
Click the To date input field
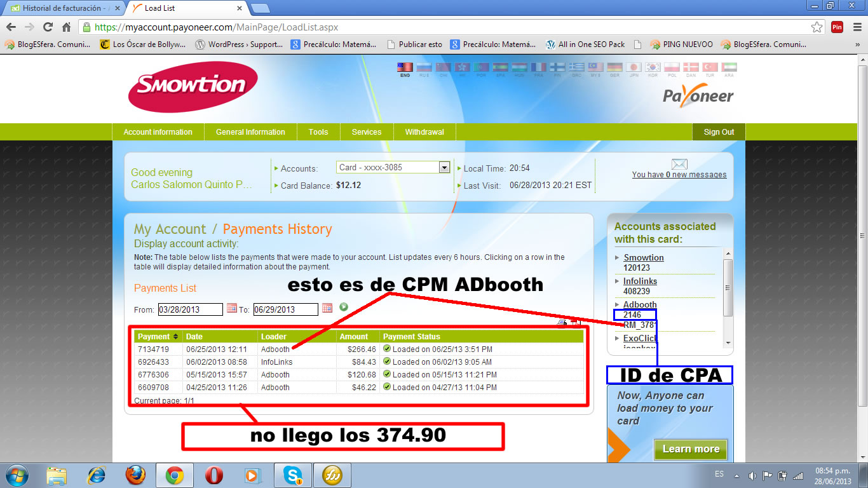click(285, 309)
